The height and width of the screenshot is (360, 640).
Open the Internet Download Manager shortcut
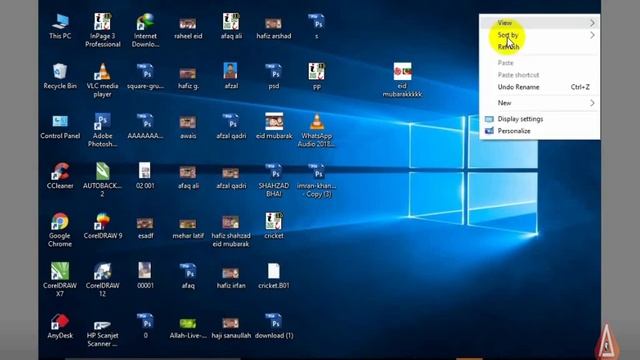[x=145, y=30]
